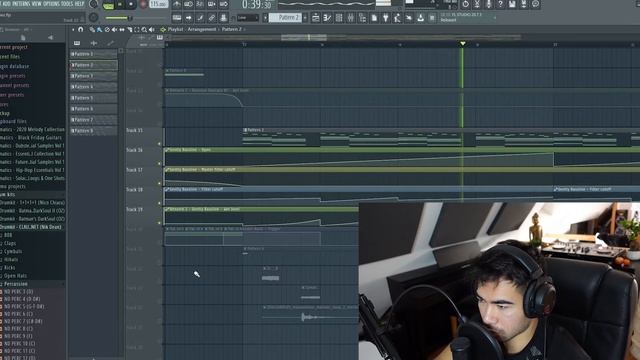Click the microphone one-click recording icon
640x360 pixels.
pos(489,4)
